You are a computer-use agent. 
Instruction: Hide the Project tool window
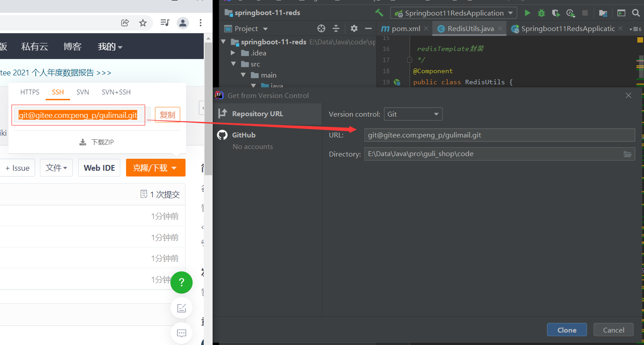tap(368, 28)
